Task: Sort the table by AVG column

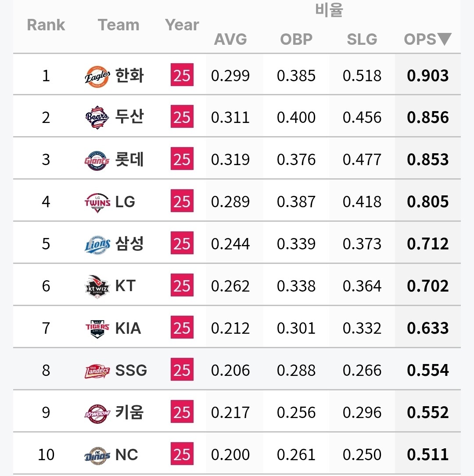Action: pos(230,40)
